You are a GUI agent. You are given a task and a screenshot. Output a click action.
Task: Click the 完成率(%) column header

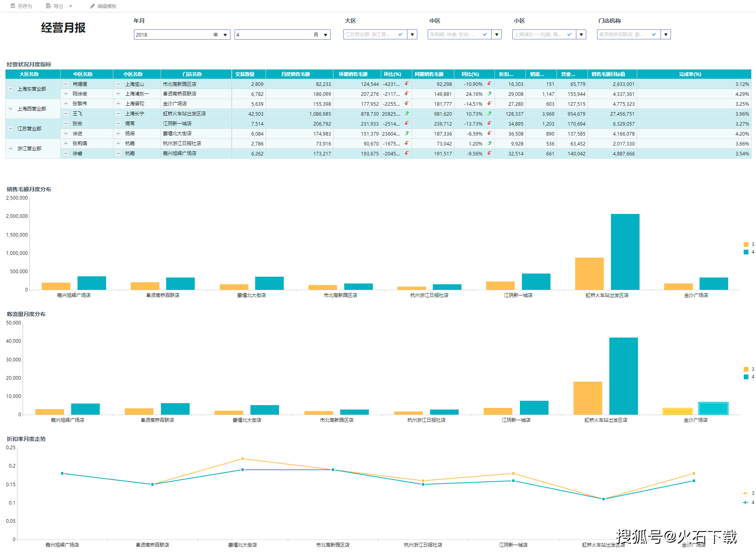694,74
